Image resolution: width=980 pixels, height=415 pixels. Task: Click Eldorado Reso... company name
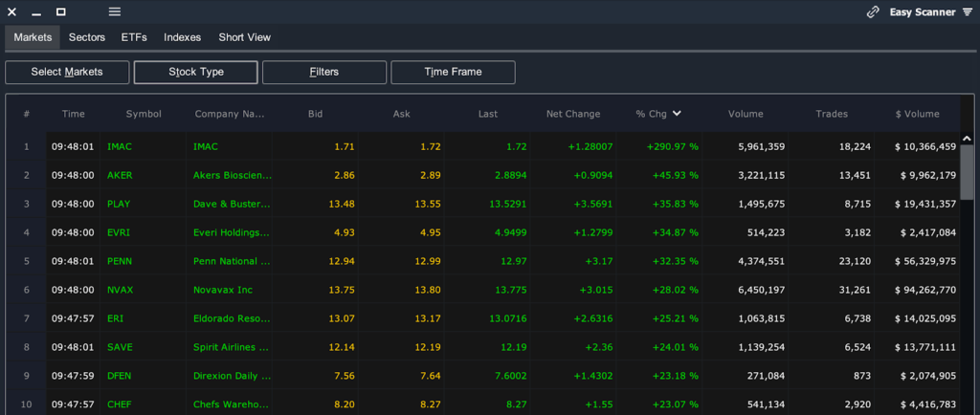tap(232, 318)
